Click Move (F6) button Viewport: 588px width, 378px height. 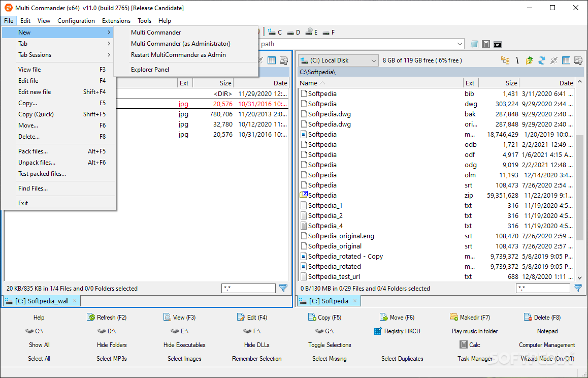click(397, 318)
